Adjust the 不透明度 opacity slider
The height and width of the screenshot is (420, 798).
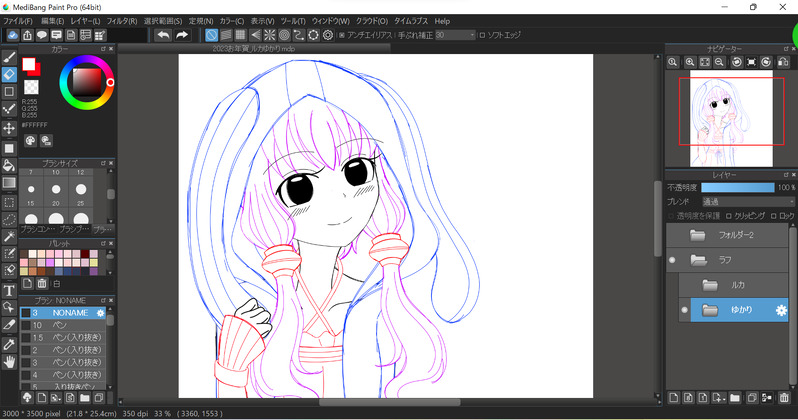[x=737, y=188]
